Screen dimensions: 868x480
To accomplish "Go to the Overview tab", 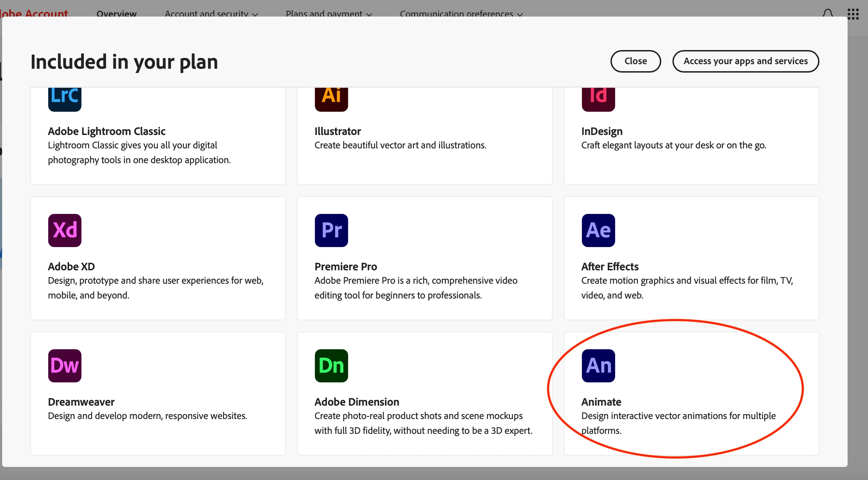I will [x=117, y=13].
